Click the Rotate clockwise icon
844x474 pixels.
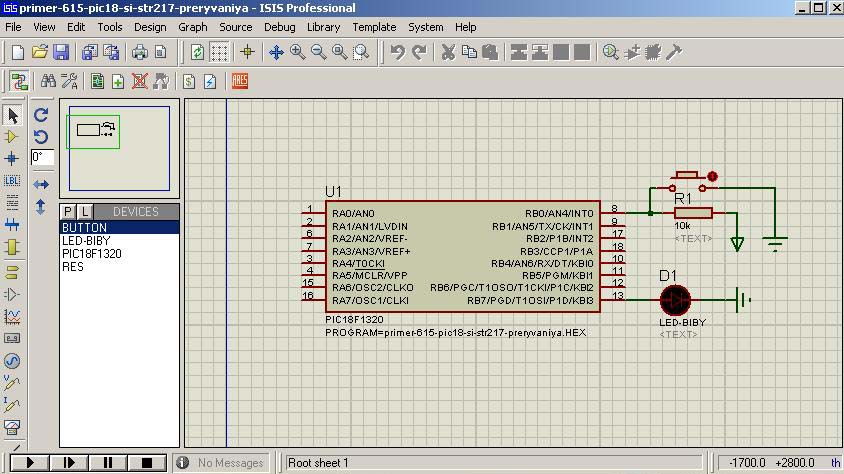click(41, 115)
